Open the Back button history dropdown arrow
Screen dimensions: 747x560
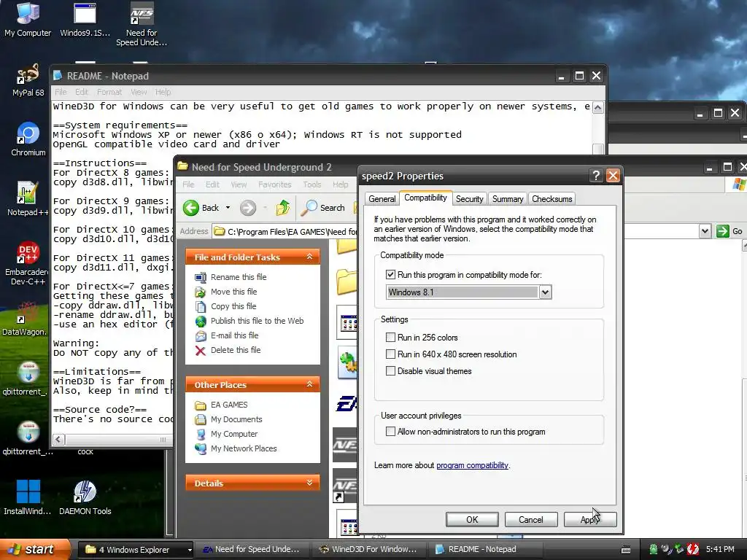228,208
